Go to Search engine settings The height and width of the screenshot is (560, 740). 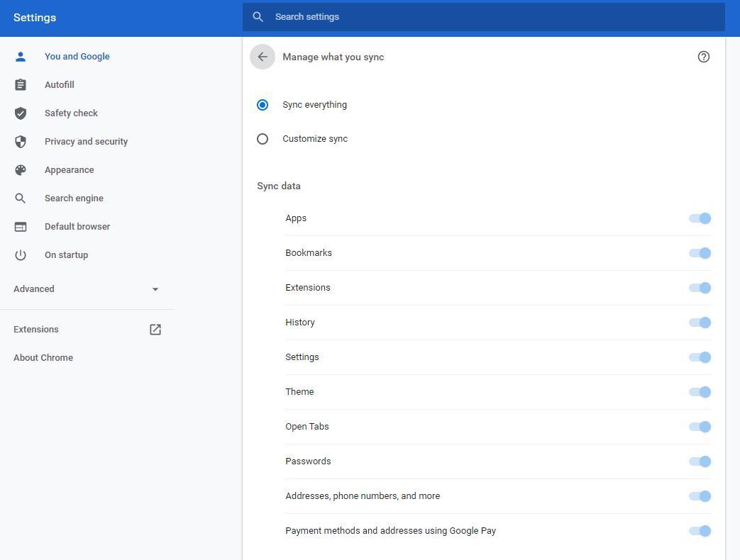74,198
